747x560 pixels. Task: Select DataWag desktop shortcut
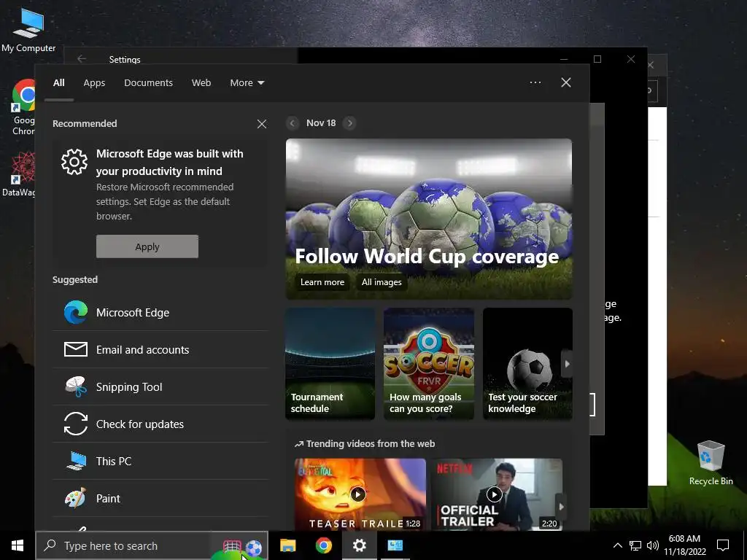coord(18,174)
